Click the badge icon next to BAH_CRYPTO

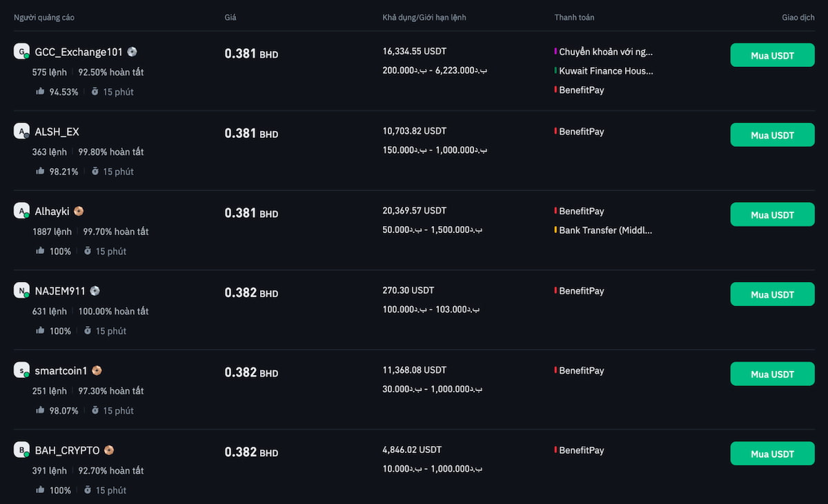pos(109,450)
